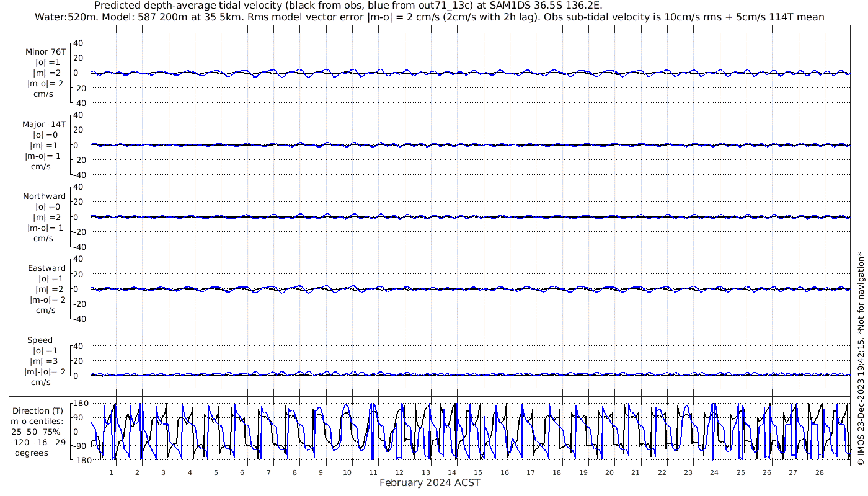Click "|m| =2" under Eastward

pos(50,290)
